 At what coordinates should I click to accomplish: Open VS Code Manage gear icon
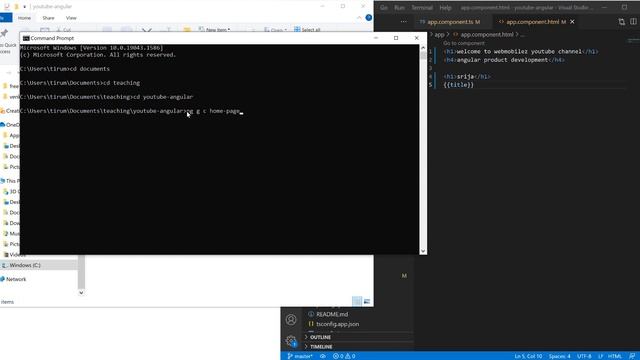click(x=291, y=341)
